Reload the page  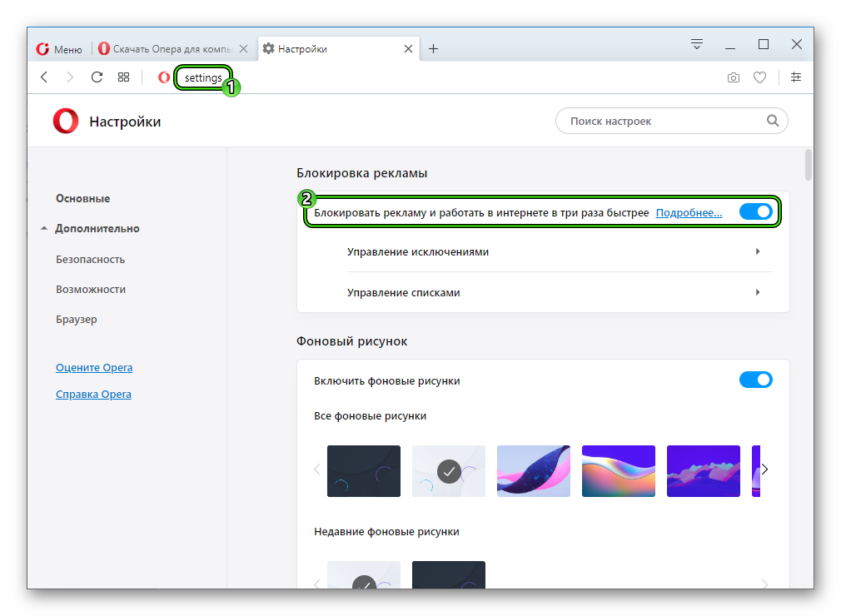(97, 77)
